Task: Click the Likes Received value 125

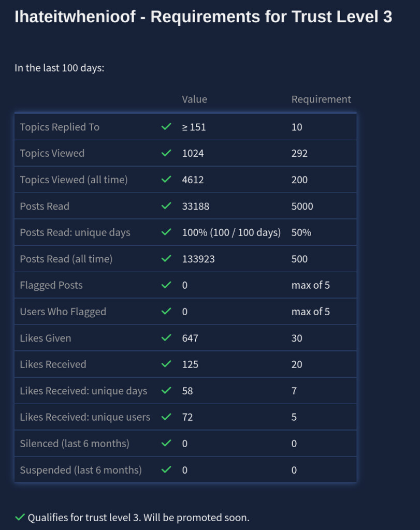Action: click(190, 364)
